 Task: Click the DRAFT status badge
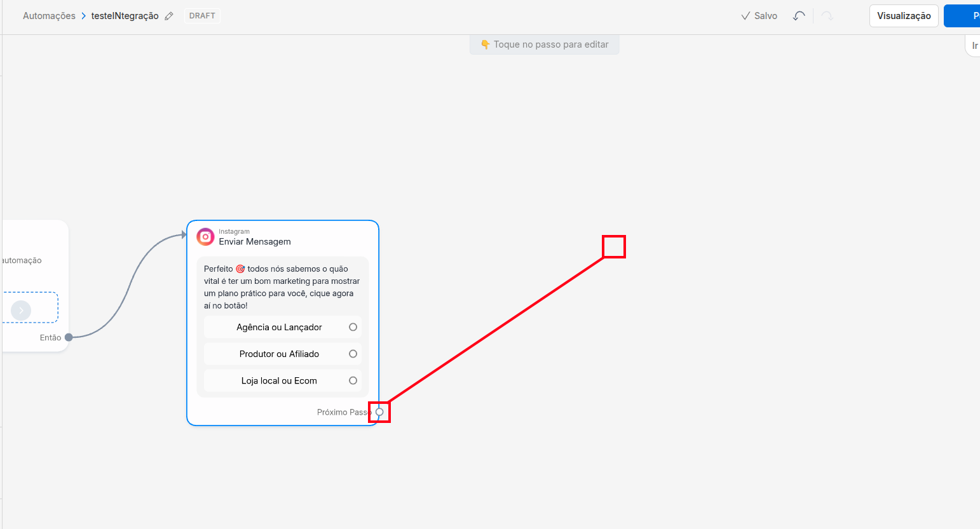202,16
